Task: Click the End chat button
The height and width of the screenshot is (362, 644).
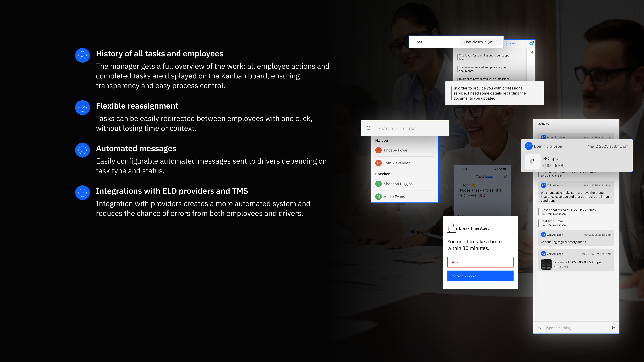Action: pos(514,43)
